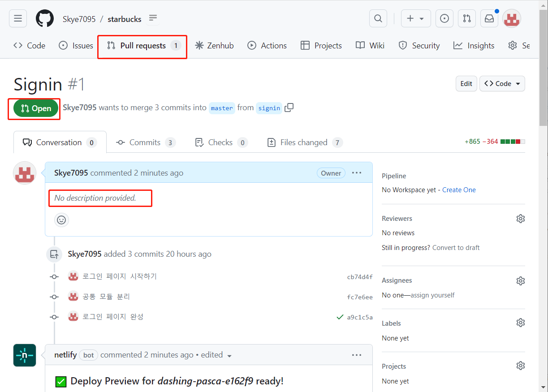Add an emoji reaction to comment
The image size is (548, 392).
[x=61, y=220]
